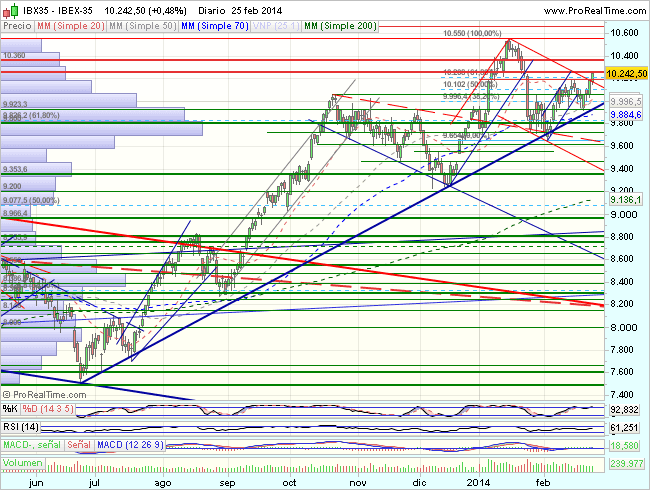
Task: Click the VNP (25 1) legend label
Action: pos(276,26)
